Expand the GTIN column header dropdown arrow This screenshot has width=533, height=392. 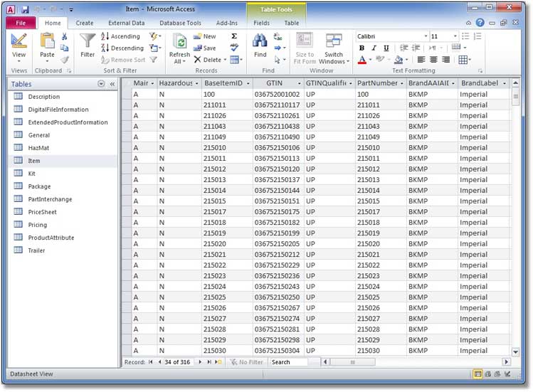[x=297, y=83]
